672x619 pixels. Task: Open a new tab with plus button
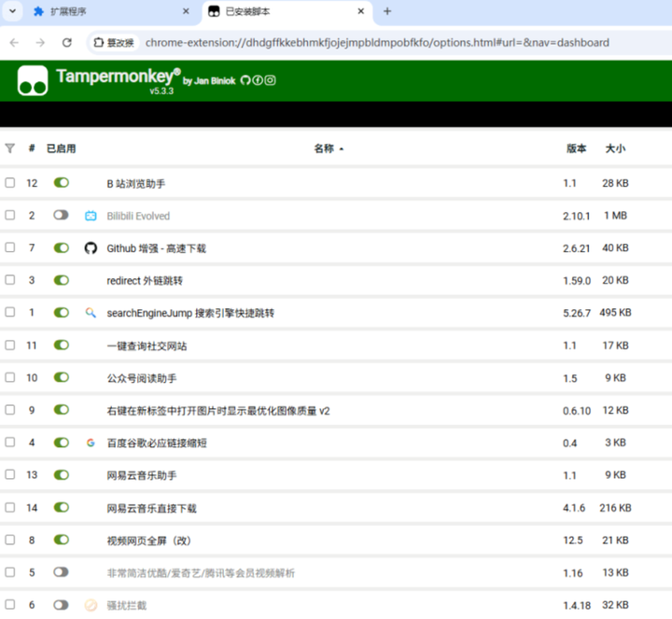coord(387,11)
